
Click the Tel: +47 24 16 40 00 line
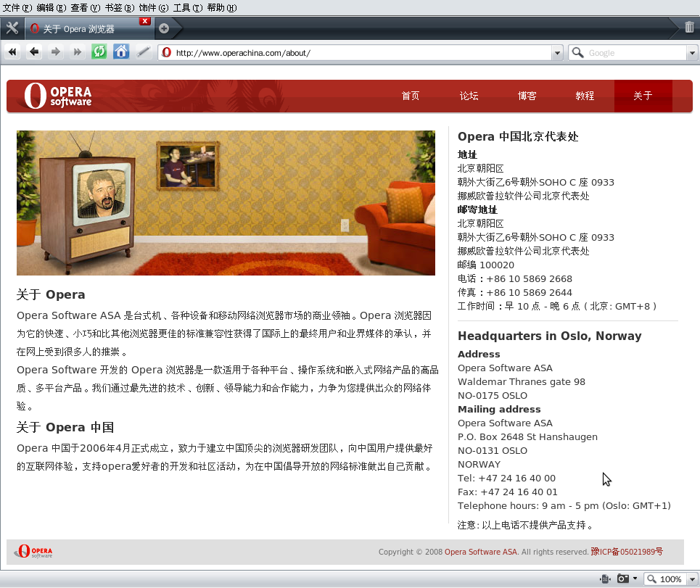tap(507, 479)
